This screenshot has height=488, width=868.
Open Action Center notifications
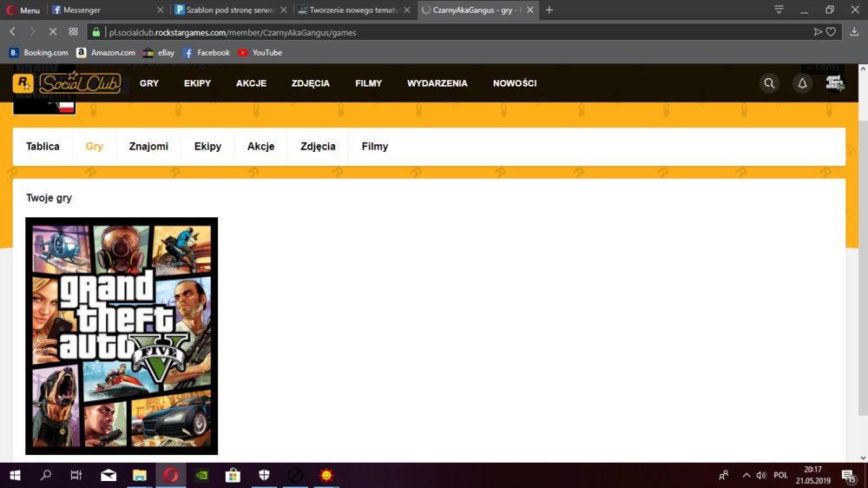click(849, 475)
